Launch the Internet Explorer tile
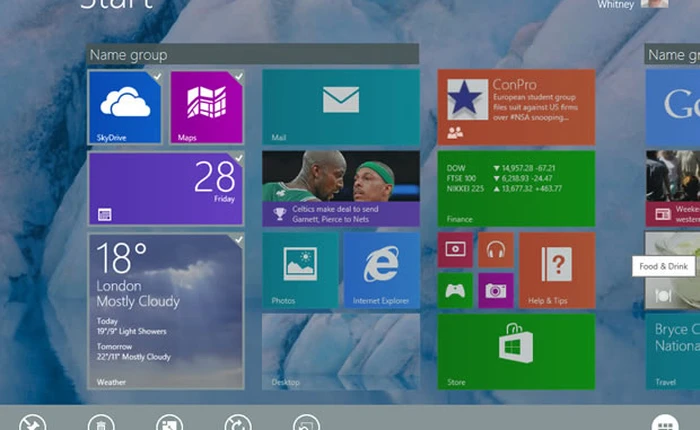This screenshot has height=430, width=700. 382,270
